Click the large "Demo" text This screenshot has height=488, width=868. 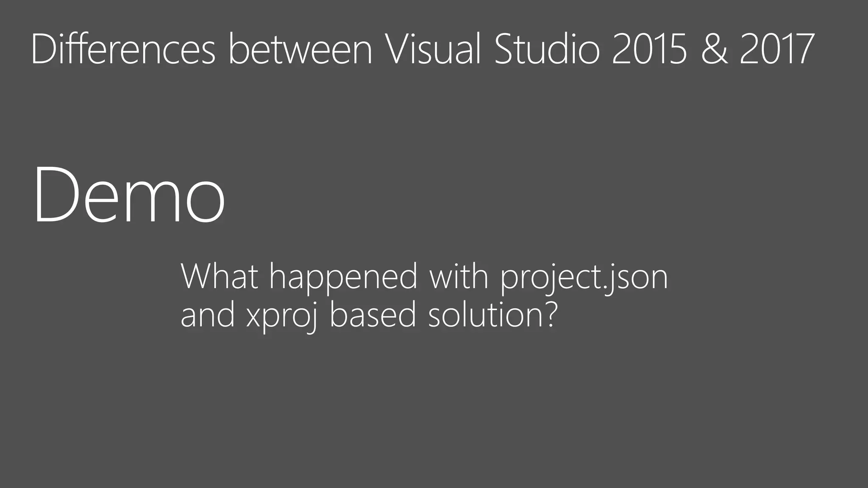click(x=129, y=194)
